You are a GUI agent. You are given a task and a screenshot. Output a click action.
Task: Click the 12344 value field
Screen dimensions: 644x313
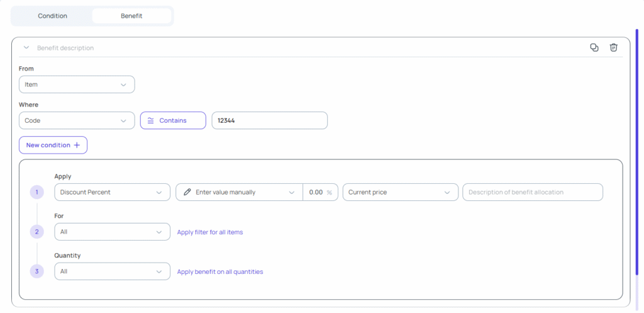point(269,120)
